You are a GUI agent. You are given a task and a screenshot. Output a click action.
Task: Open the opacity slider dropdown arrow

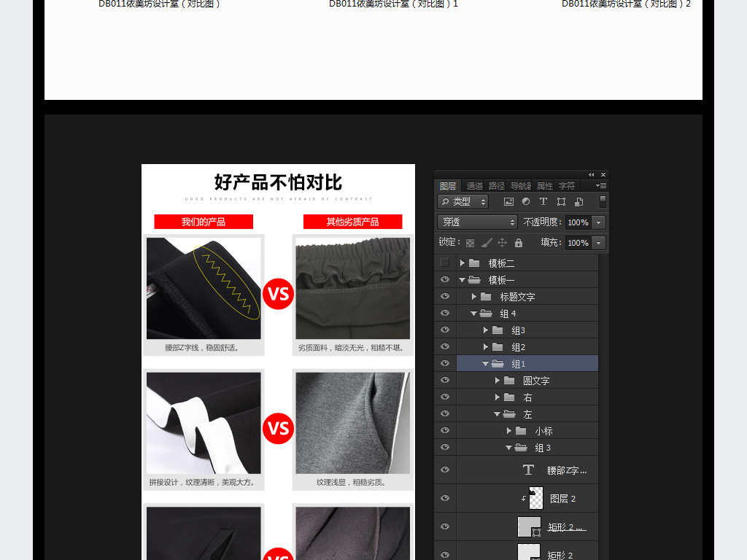pos(599,222)
